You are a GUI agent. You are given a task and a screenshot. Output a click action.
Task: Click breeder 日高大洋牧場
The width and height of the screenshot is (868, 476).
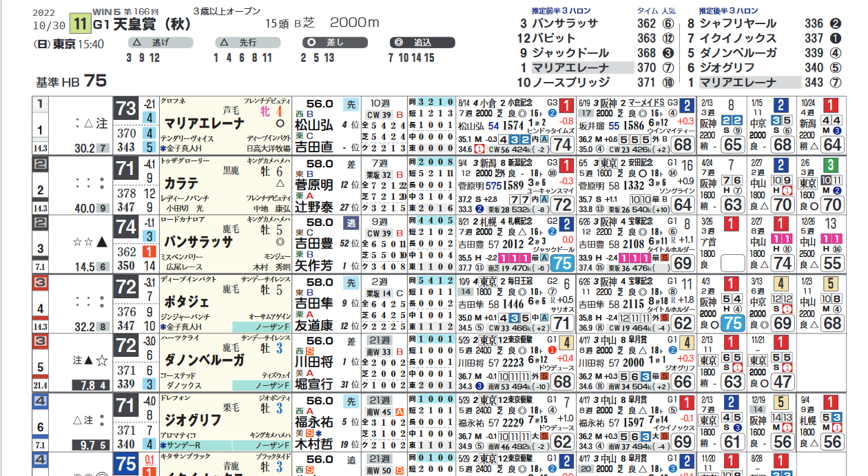(x=269, y=148)
